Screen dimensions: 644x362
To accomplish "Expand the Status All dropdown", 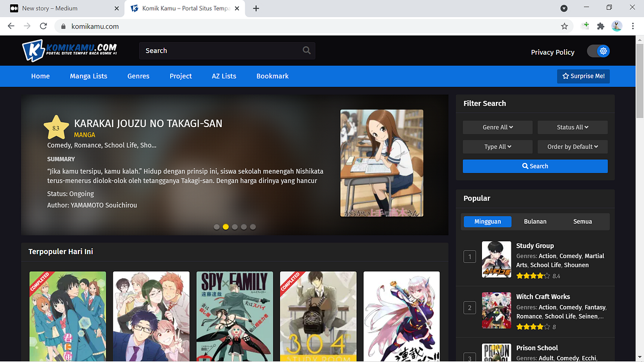I will point(573,127).
